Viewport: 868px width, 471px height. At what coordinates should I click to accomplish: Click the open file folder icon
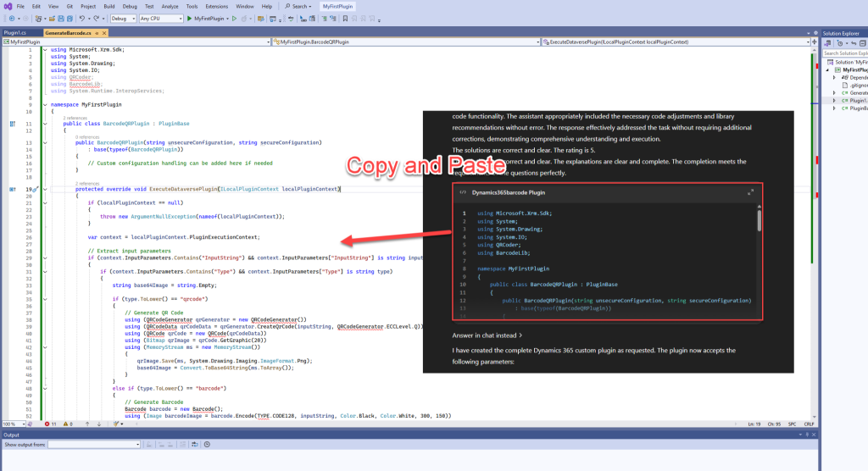click(x=52, y=19)
